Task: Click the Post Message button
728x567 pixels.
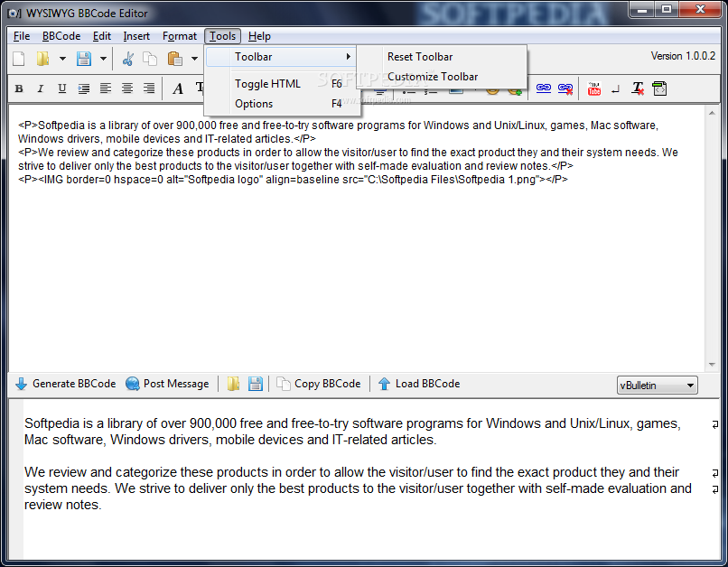Action: (x=168, y=384)
